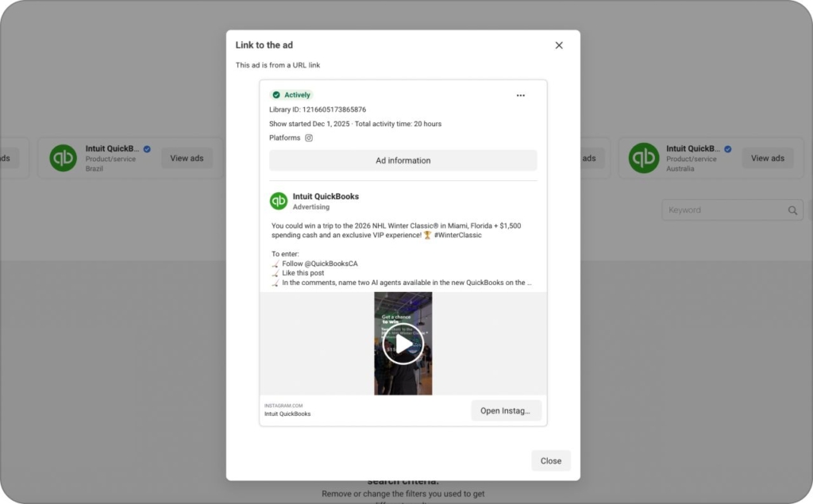Click the Instagram icon next to Platforms
The height and width of the screenshot is (504, 813).
tap(308, 137)
